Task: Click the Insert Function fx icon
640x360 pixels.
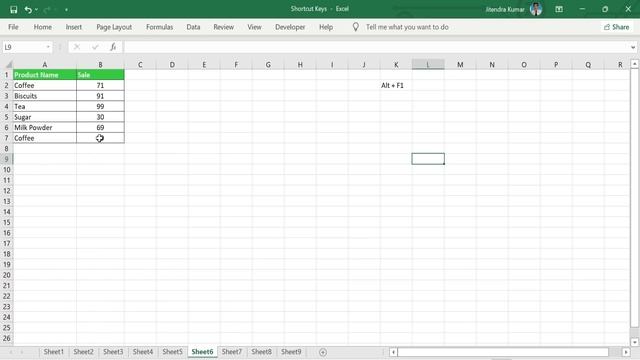Action: [x=113, y=47]
